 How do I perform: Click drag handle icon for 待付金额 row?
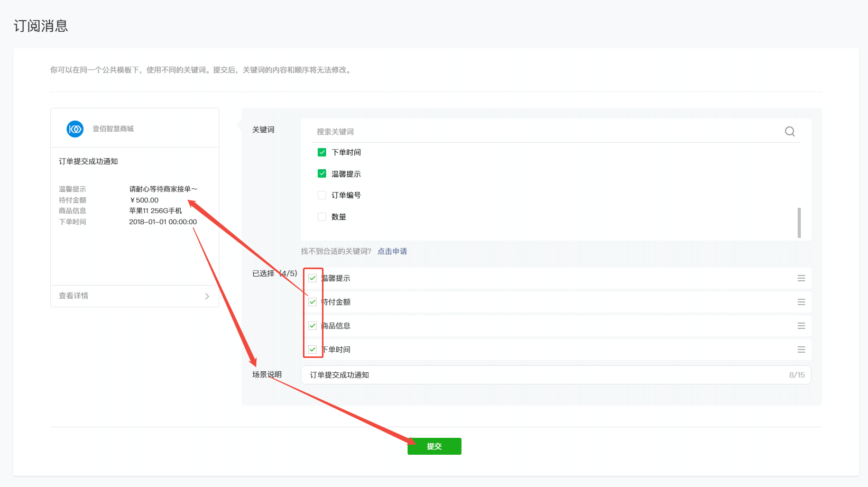(801, 302)
